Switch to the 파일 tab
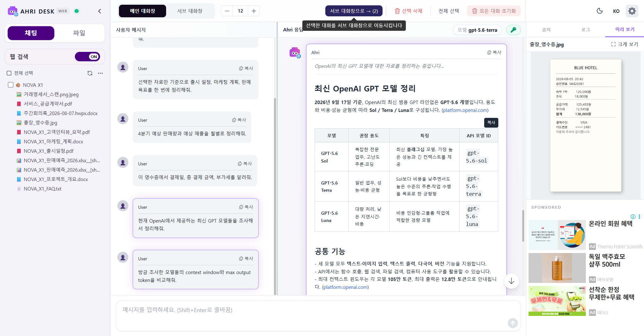 point(79,33)
